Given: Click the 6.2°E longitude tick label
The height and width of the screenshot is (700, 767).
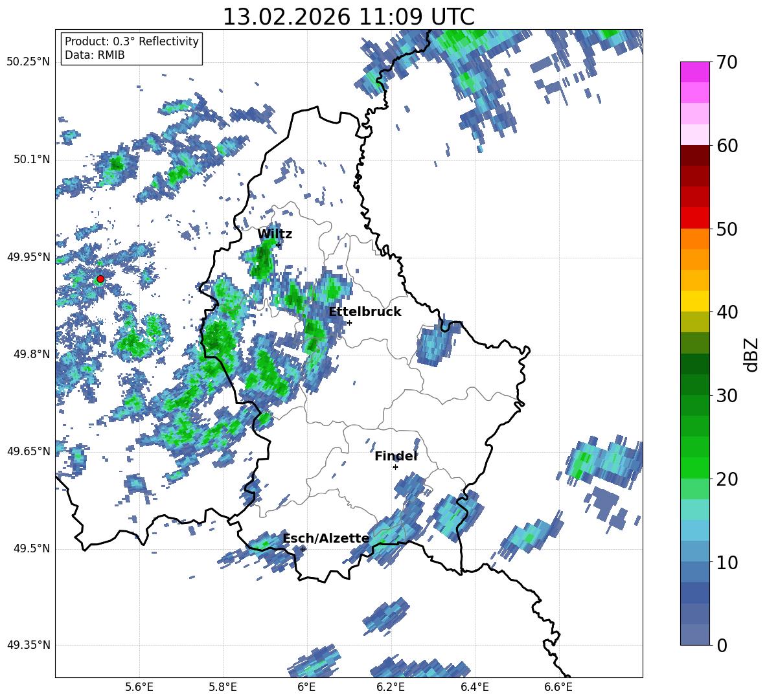Looking at the screenshot, I should pyautogui.click(x=391, y=687).
